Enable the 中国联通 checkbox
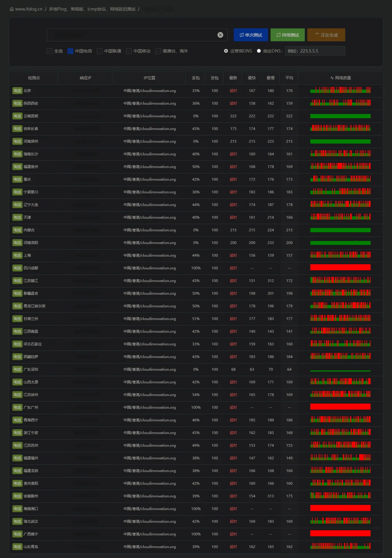Viewport: 392px width, 558px height. [x=100, y=51]
